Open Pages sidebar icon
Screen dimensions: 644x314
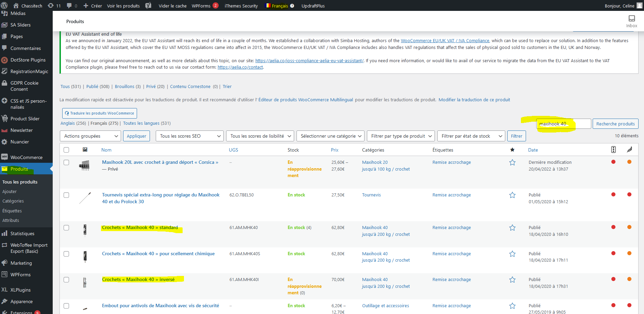click(x=4, y=36)
